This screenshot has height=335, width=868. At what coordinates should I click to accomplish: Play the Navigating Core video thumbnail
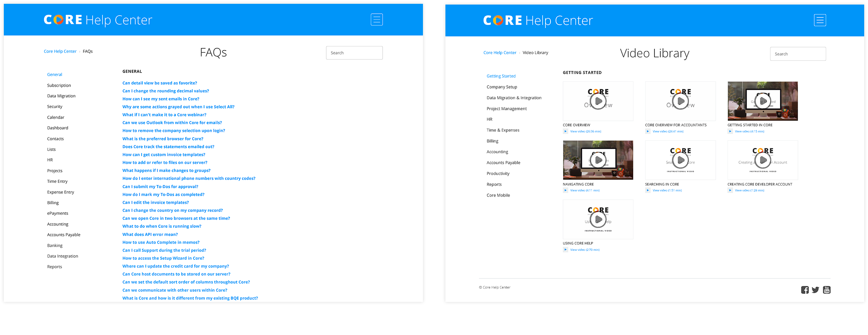598,160
